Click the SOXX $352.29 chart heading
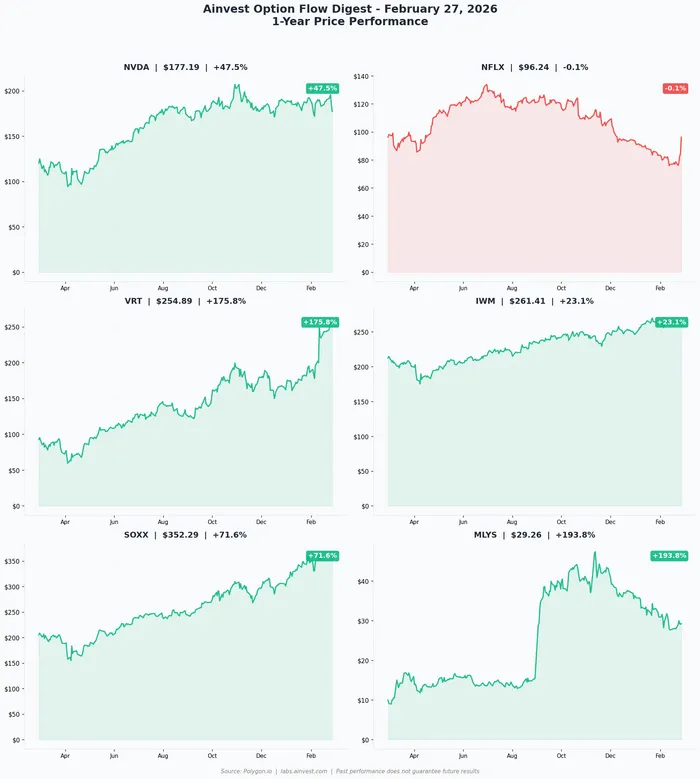700x779 pixels. (x=185, y=535)
